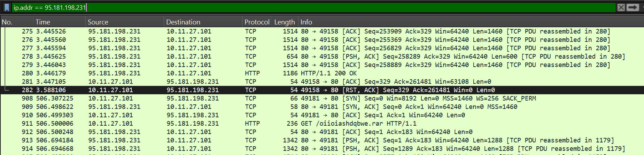Viewport: 644px width, 155px height.
Task: Clear the display filter with X button
Action: 621,7
